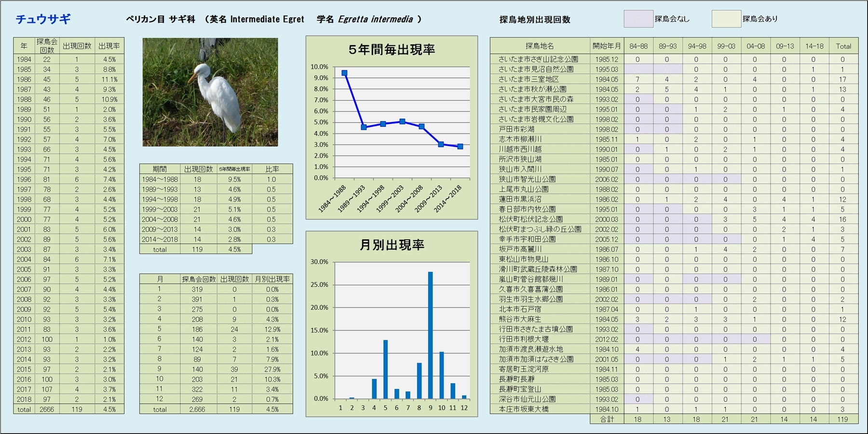Screen dimensions: 868x434
Task: Select the 幸手市宇和田公園 row name
Action: 527,239
